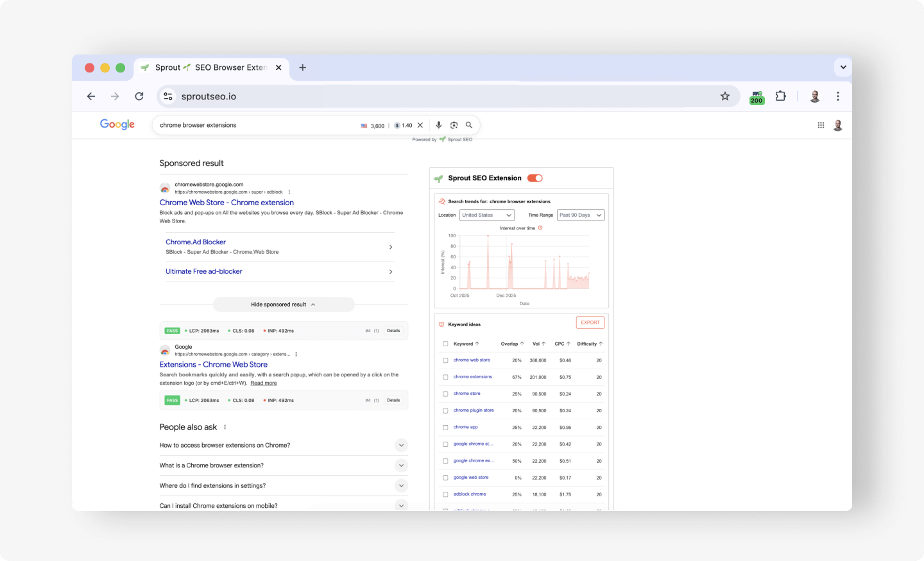Open Google Lens image search icon
The height and width of the screenshot is (561, 924).
[454, 125]
